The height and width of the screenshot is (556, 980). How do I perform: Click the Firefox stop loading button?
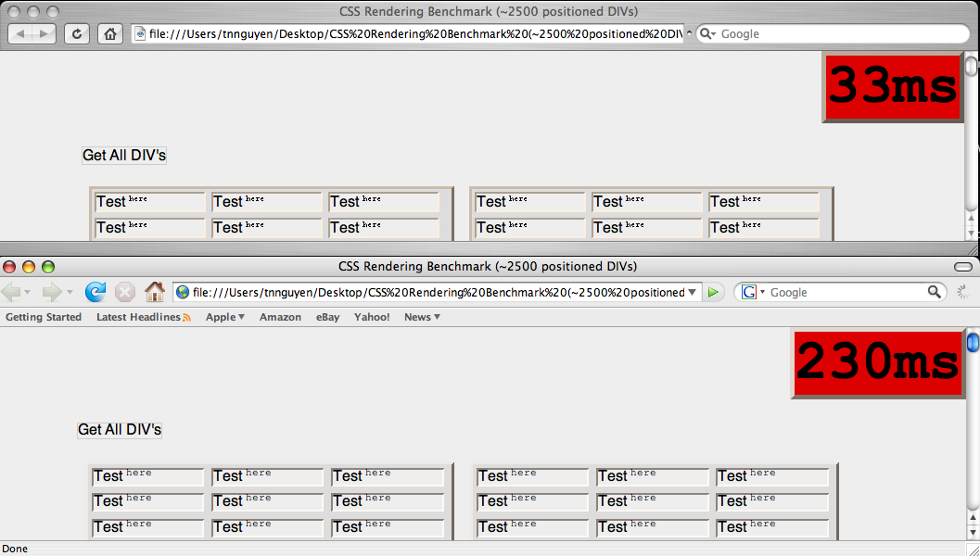[125, 292]
